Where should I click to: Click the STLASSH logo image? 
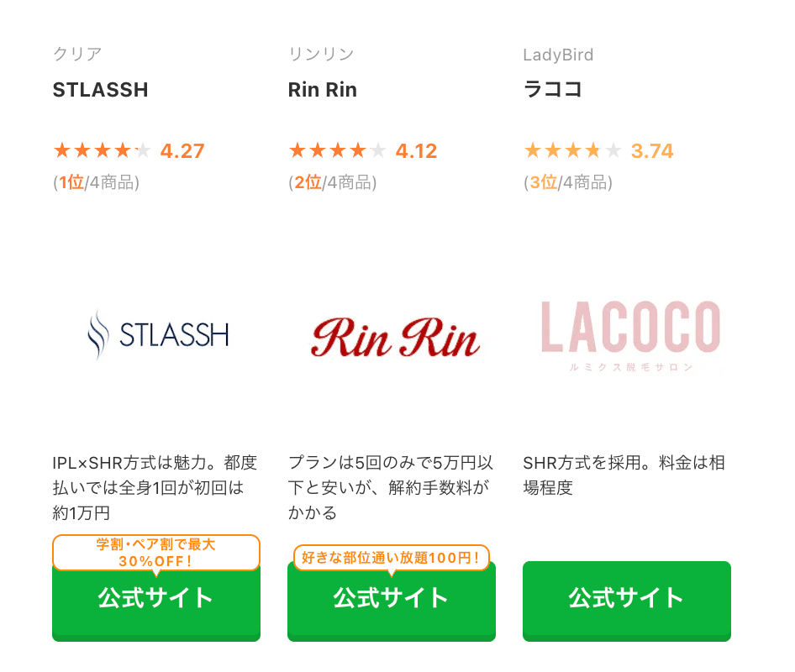click(x=157, y=335)
